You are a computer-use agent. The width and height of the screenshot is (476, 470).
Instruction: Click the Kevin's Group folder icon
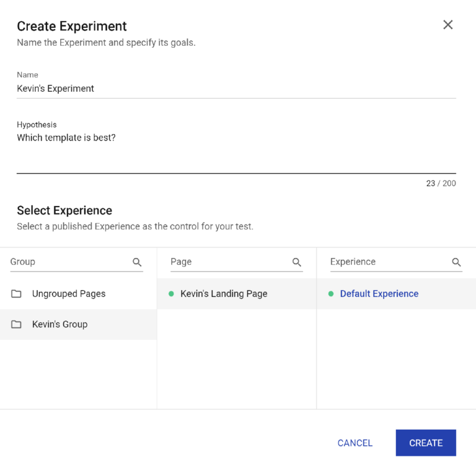[16, 324]
